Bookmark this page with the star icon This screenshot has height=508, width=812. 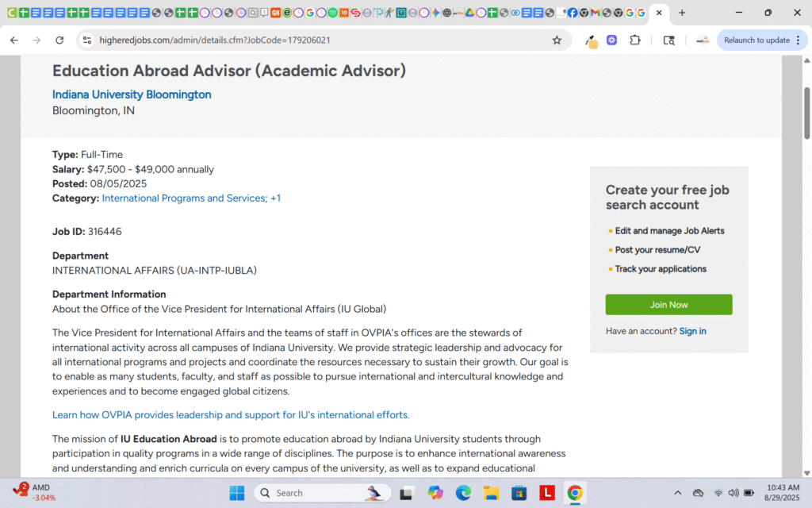(557, 40)
